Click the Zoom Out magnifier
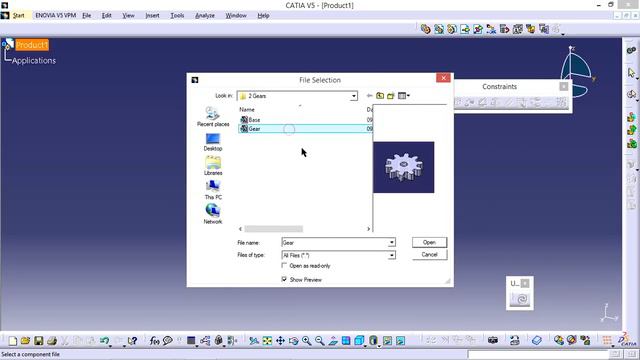This screenshot has height=360, width=640. tap(320, 340)
